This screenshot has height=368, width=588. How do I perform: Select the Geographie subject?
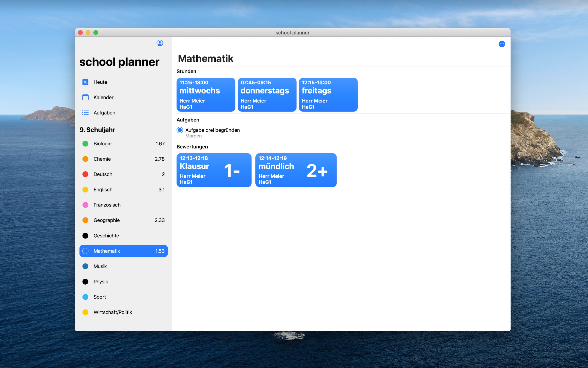pos(124,220)
